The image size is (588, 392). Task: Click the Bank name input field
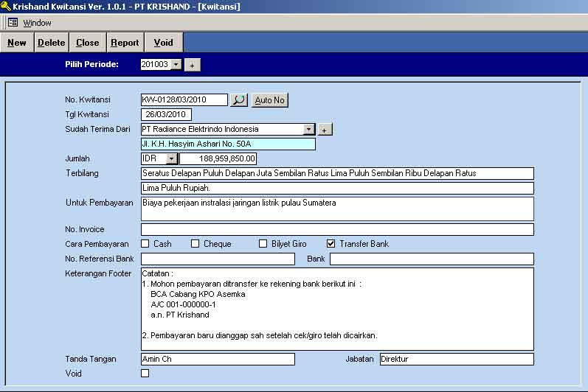(x=432, y=259)
